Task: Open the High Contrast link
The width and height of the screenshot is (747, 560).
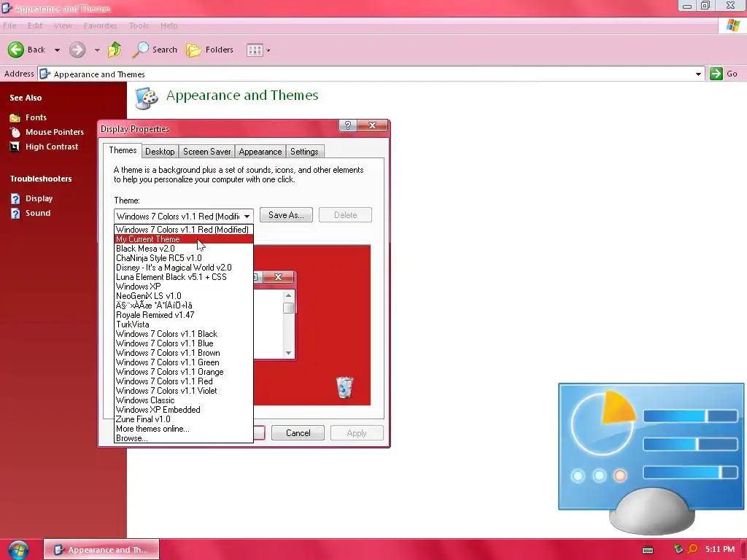Action: 52,147
